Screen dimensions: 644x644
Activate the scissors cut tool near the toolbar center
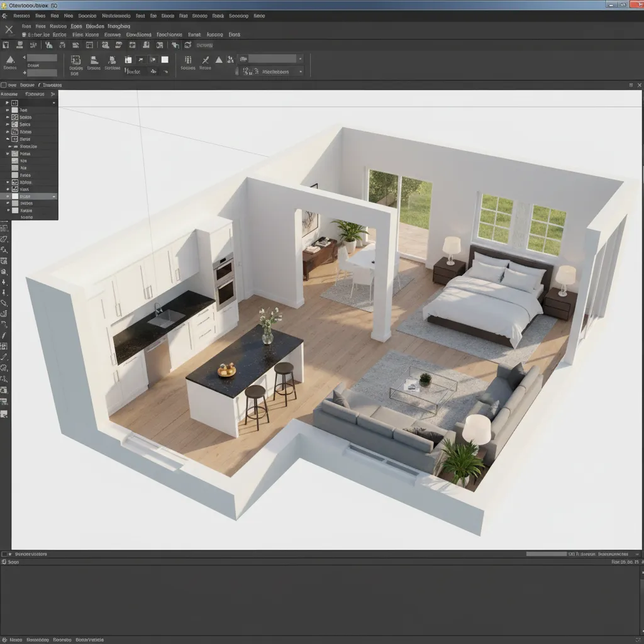tap(205, 60)
